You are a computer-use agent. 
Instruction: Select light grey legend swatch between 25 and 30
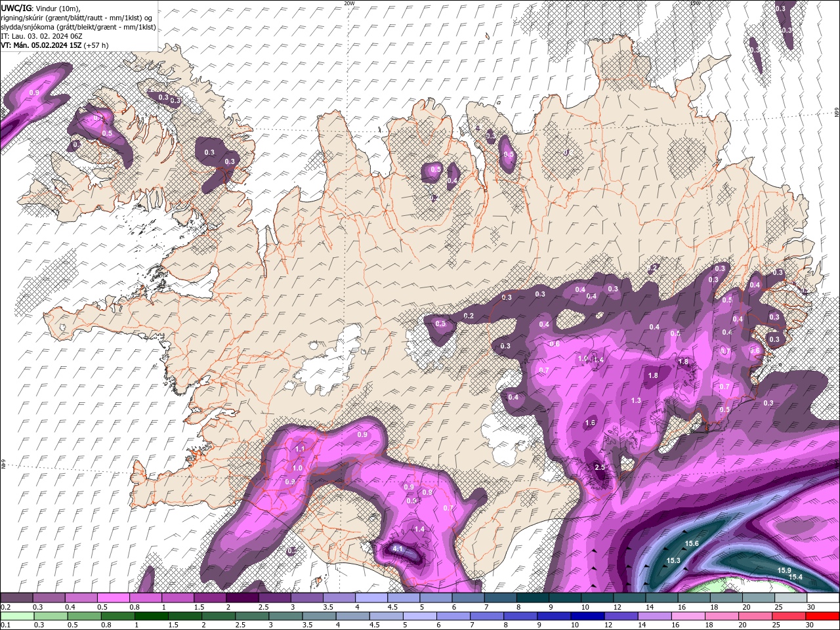(791, 598)
